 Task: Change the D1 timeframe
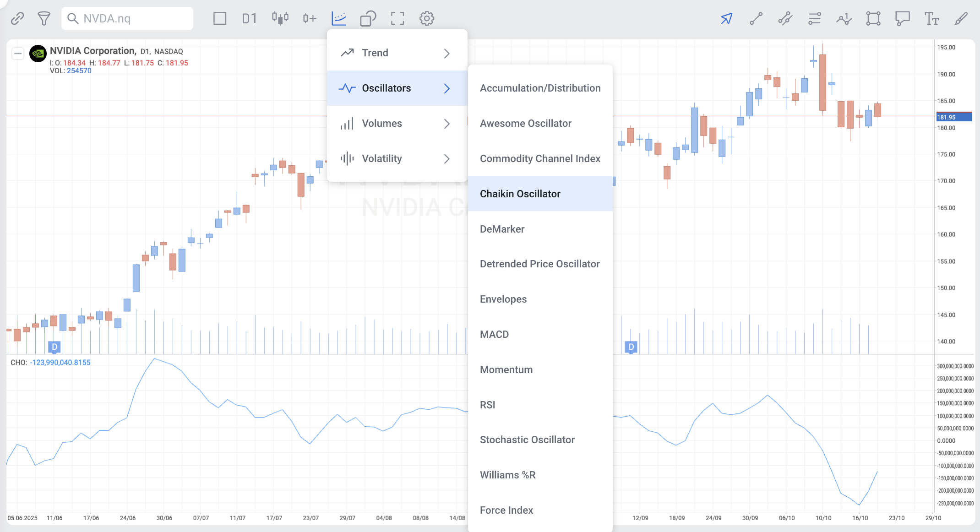tap(250, 19)
